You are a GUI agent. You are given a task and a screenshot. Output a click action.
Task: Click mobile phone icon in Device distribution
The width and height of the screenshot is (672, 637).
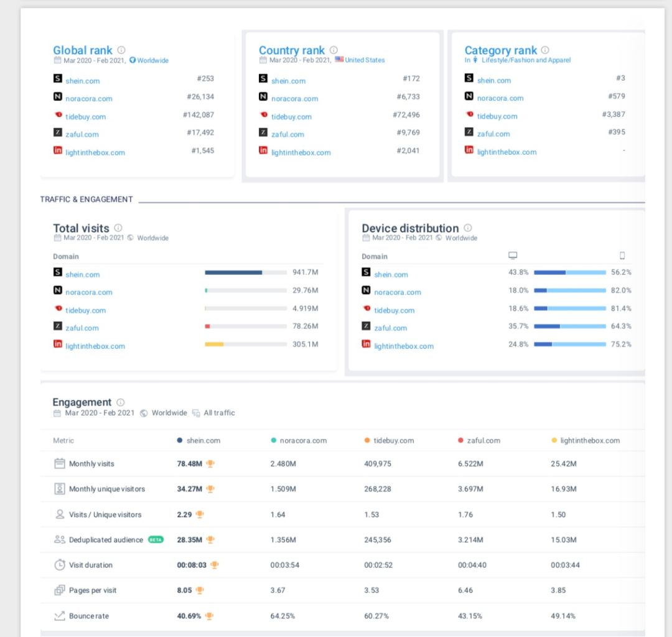pos(622,256)
